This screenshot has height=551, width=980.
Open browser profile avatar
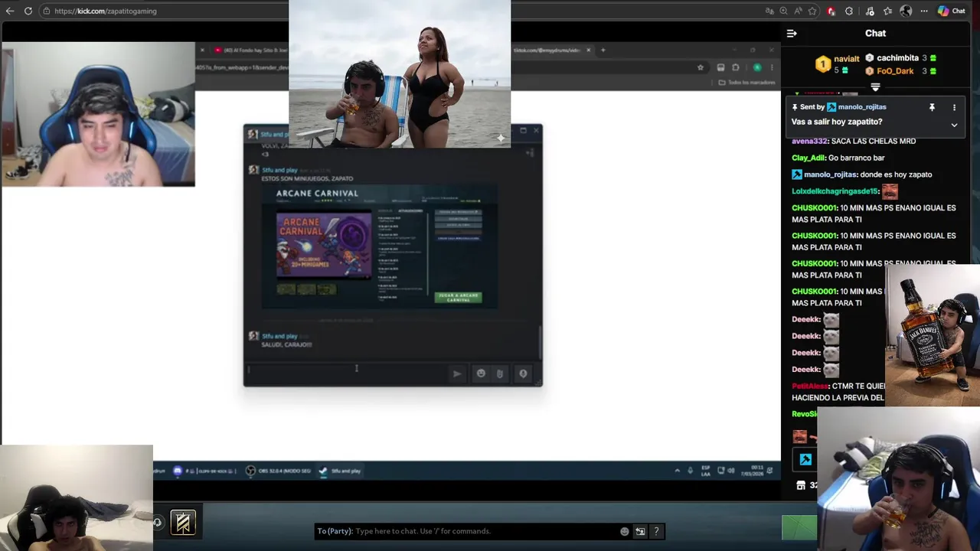click(906, 11)
